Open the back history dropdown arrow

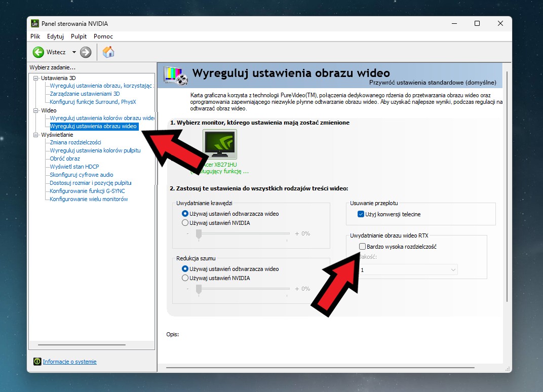pos(74,52)
